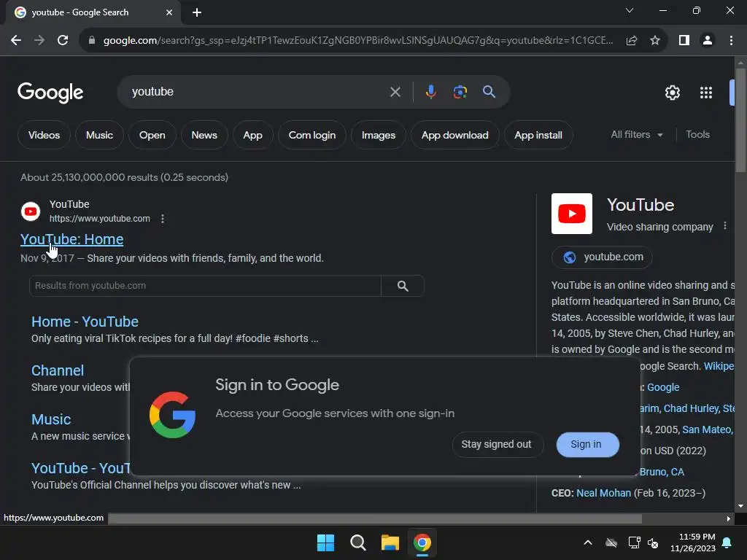Open the Google apps grid icon

[706, 93]
